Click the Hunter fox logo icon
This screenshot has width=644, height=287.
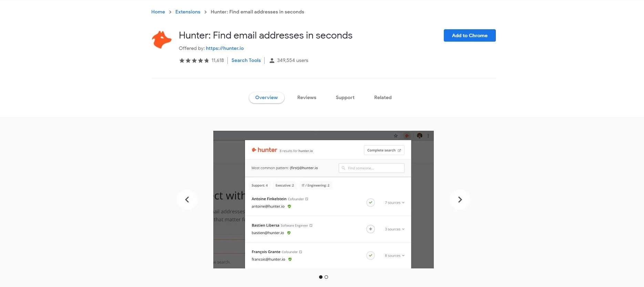click(x=162, y=40)
